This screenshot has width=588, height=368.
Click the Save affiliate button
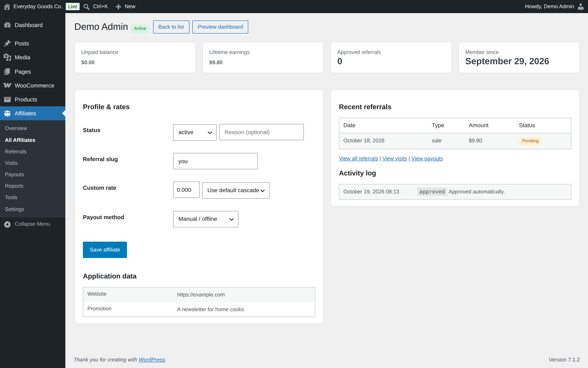coord(105,250)
